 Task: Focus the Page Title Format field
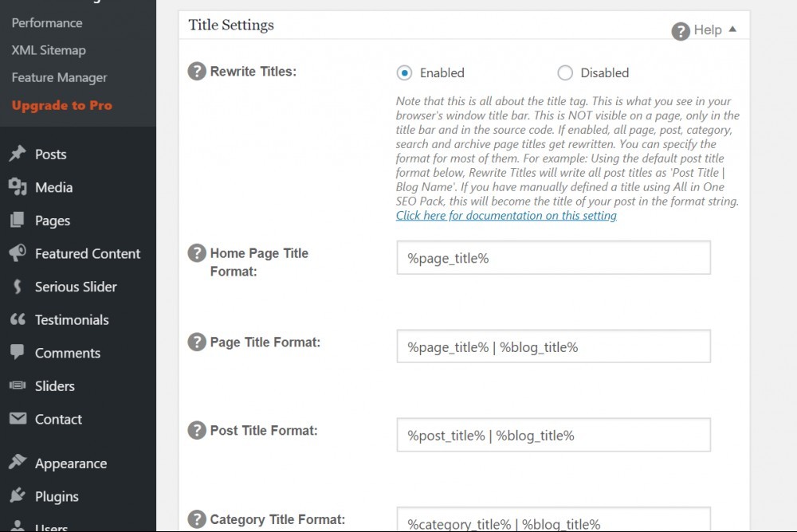(554, 346)
